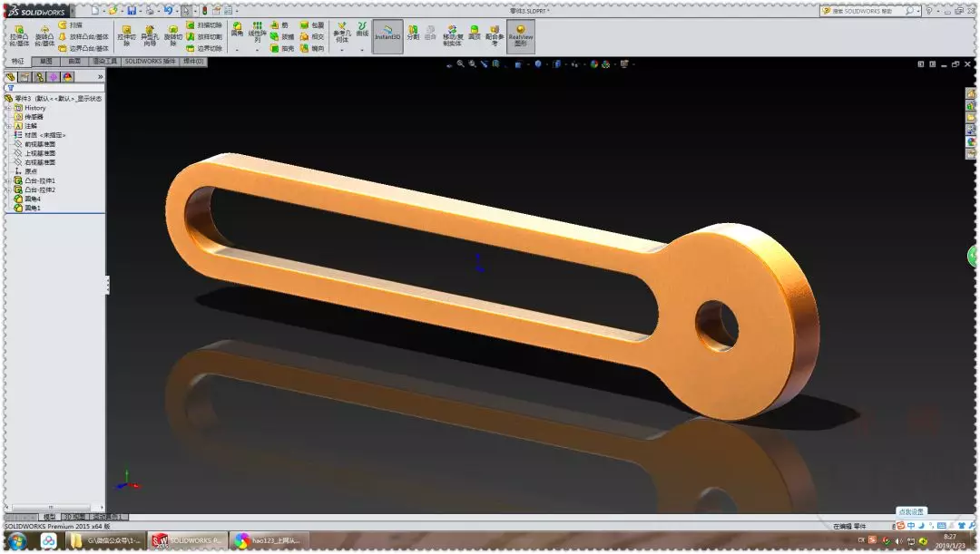Select the Fillet (圆角) tool

(x=237, y=29)
